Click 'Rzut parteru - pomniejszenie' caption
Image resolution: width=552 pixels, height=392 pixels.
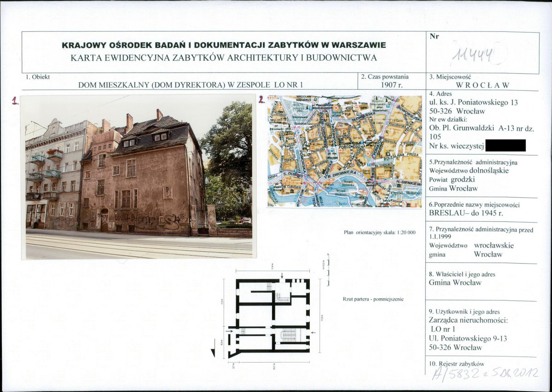coord(373,300)
